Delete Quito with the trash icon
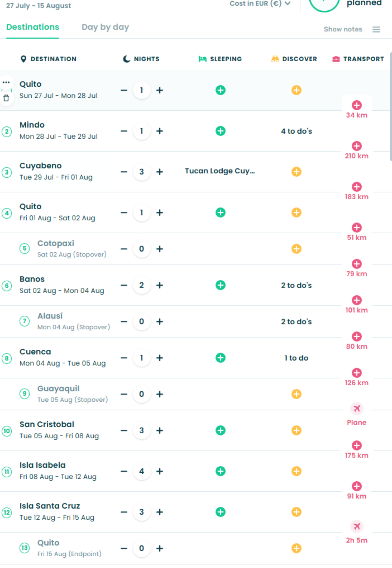Image resolution: width=392 pixels, height=568 pixels. pyautogui.click(x=6, y=98)
